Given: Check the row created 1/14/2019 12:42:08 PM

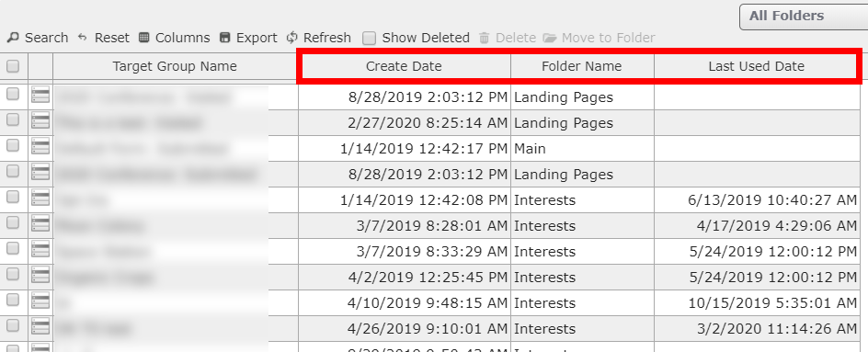Looking at the screenshot, I should point(13,197).
